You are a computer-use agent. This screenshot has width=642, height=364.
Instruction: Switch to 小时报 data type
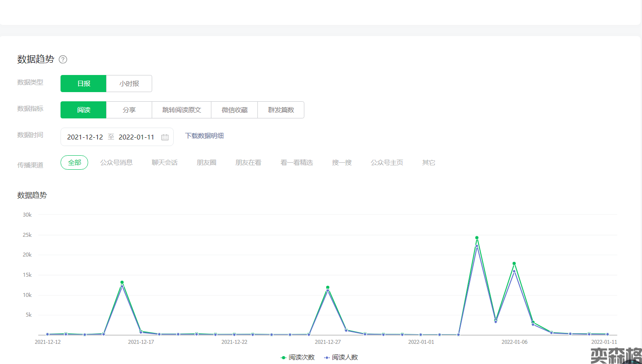coord(129,83)
